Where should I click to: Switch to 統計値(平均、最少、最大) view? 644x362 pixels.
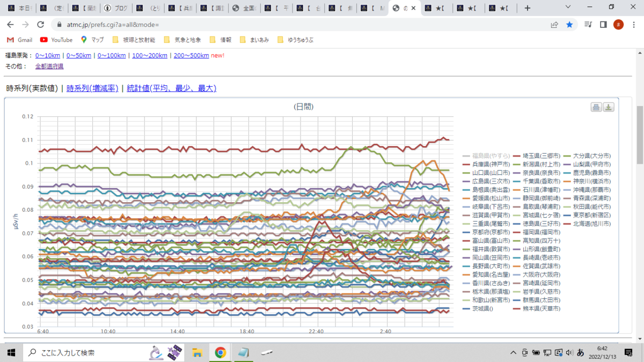[x=171, y=88]
